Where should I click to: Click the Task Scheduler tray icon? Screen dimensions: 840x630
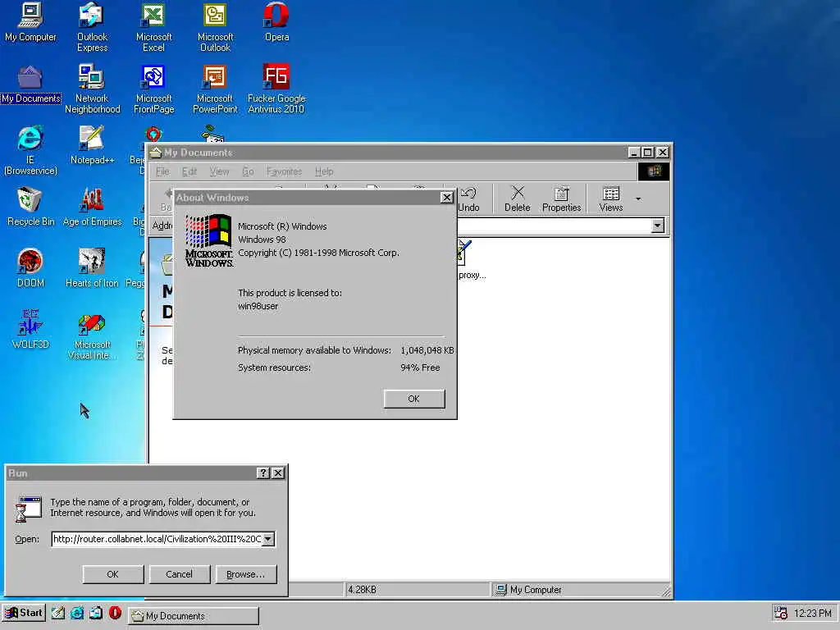pos(781,614)
